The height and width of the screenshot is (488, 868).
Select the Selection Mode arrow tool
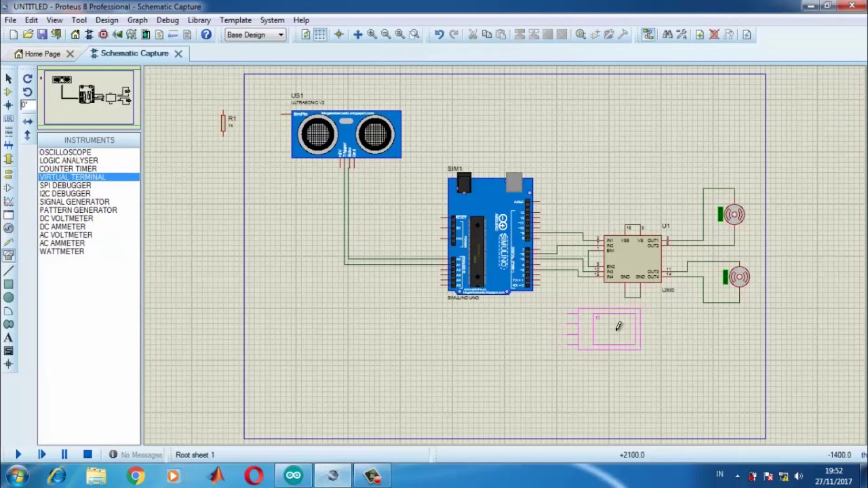(9, 79)
